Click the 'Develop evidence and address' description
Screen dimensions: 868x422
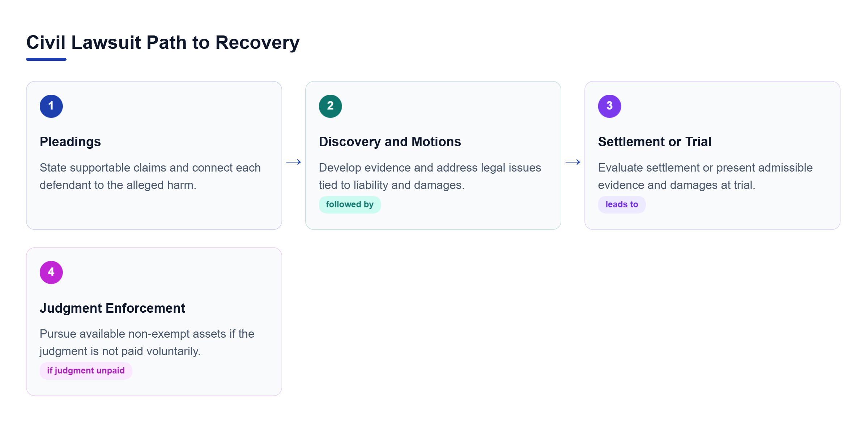coord(430,176)
